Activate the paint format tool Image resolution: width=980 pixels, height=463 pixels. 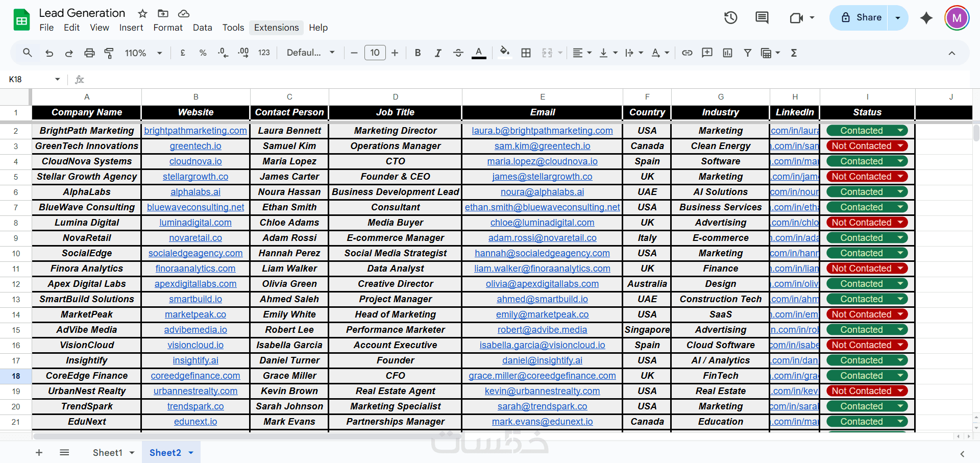(x=109, y=53)
